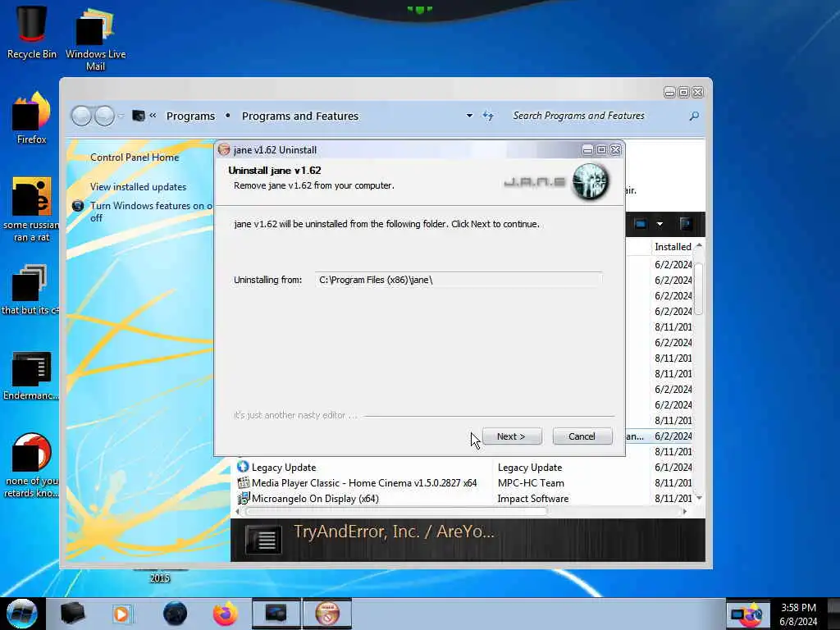Open the dark globe taskbar icon
The width and height of the screenshot is (840, 630).
[x=175, y=614]
